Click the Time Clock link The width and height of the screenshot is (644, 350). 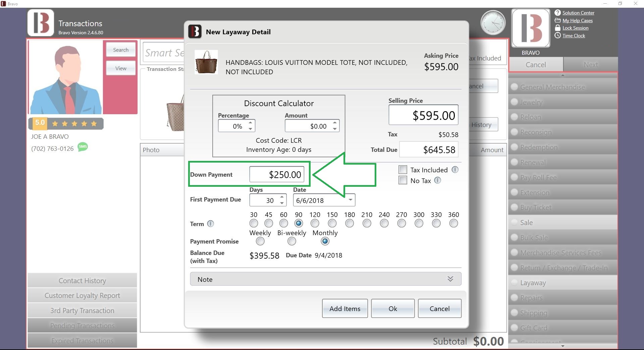pyautogui.click(x=574, y=36)
